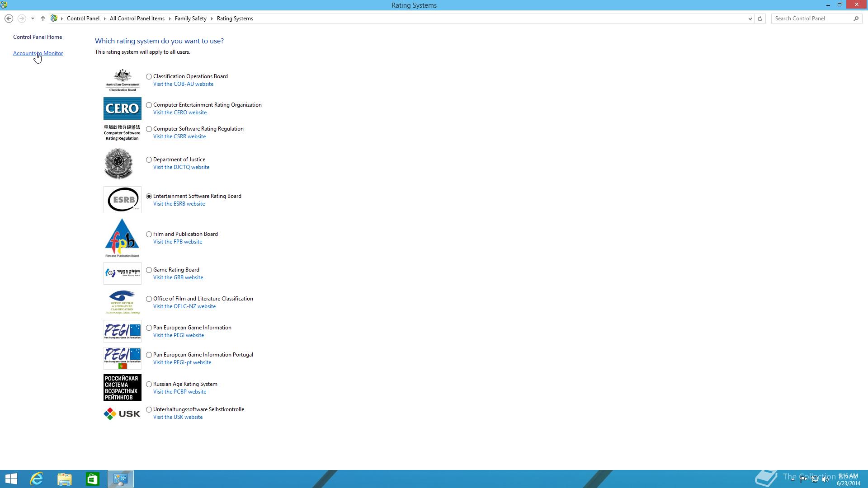
Task: Select Department of Justice rating system
Action: pos(149,160)
